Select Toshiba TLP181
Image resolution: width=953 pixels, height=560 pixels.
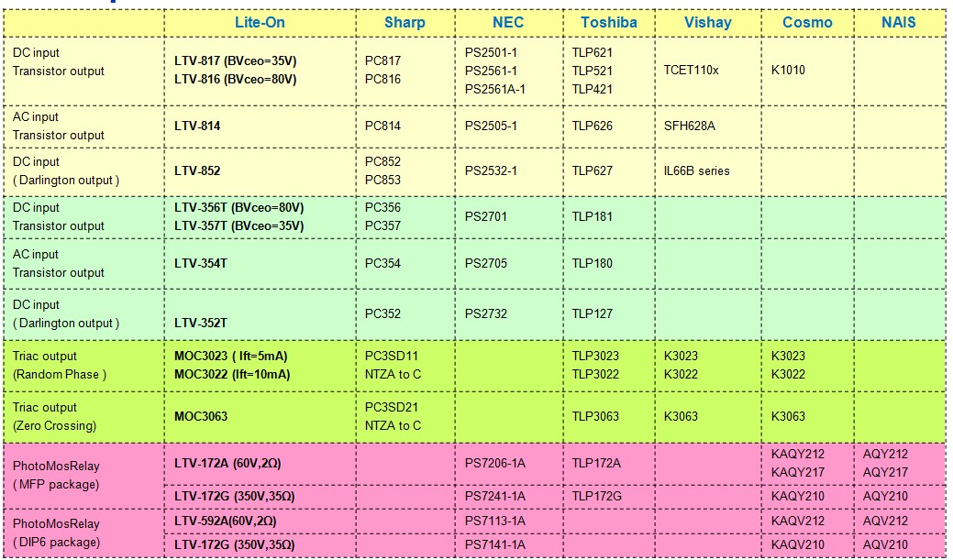pyautogui.click(x=592, y=216)
